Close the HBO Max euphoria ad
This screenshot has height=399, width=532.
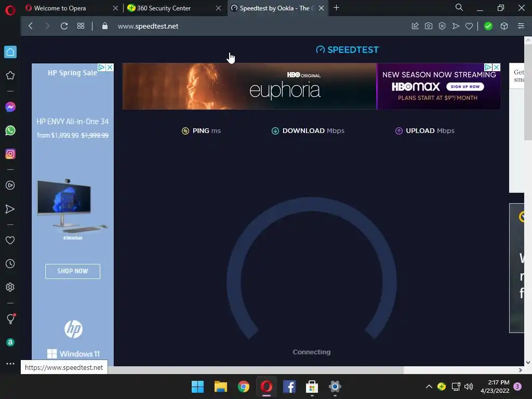pos(496,67)
